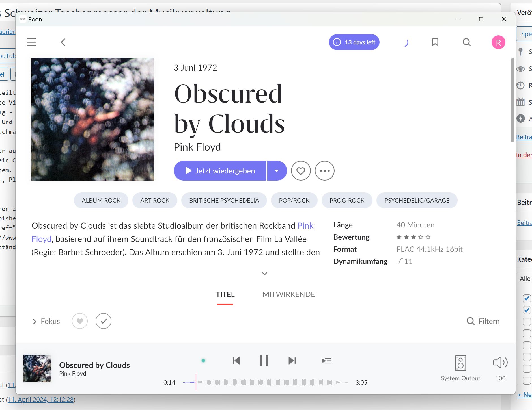Click the Alle categories tab in background window
The height and width of the screenshot is (410, 532).
click(525, 279)
